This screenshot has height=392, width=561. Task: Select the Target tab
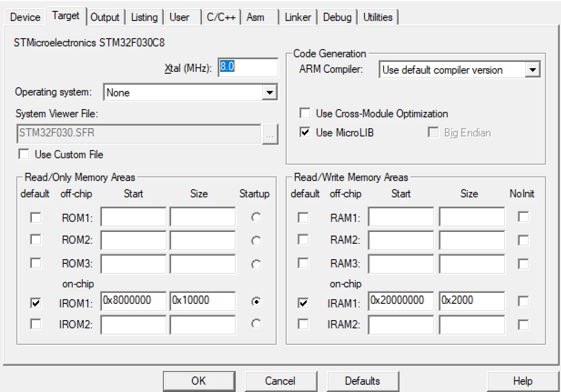66,16
